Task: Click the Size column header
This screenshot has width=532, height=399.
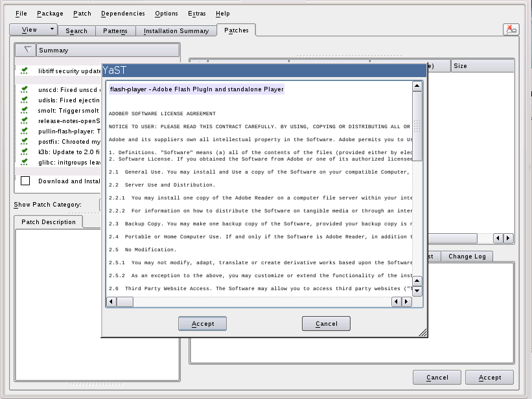Action: pos(483,66)
